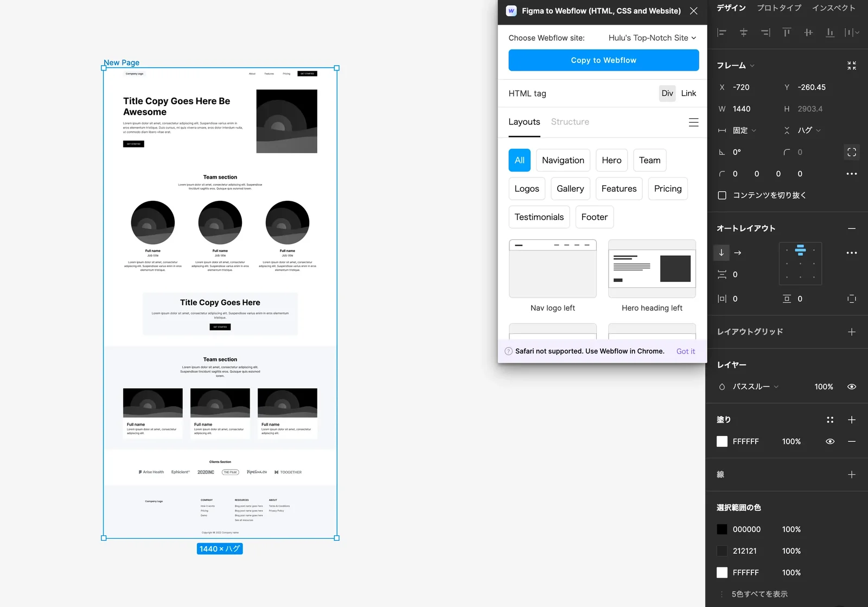868x607 pixels.
Task: Filter layouts by Hero
Action: pos(611,160)
